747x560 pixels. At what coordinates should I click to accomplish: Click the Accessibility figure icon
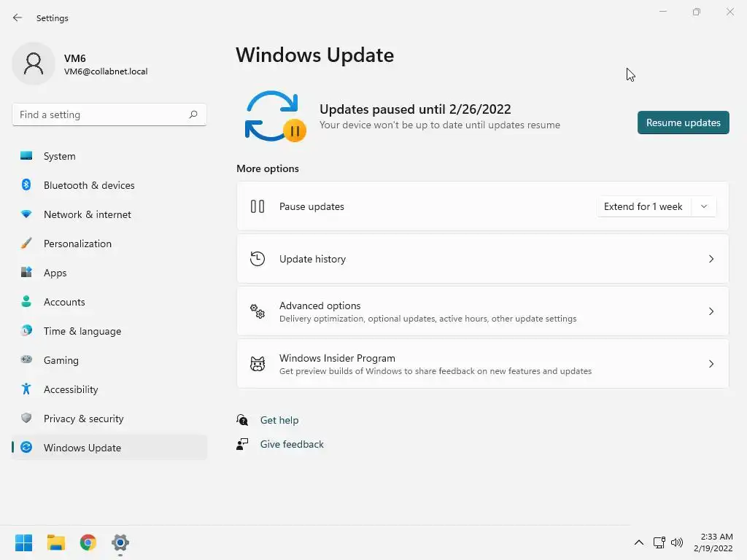click(26, 389)
